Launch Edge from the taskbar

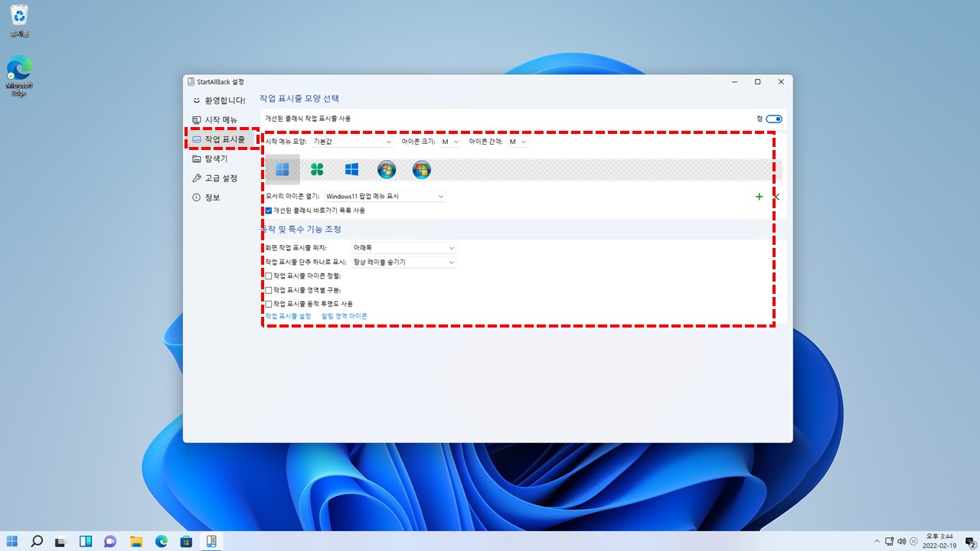pos(161,541)
